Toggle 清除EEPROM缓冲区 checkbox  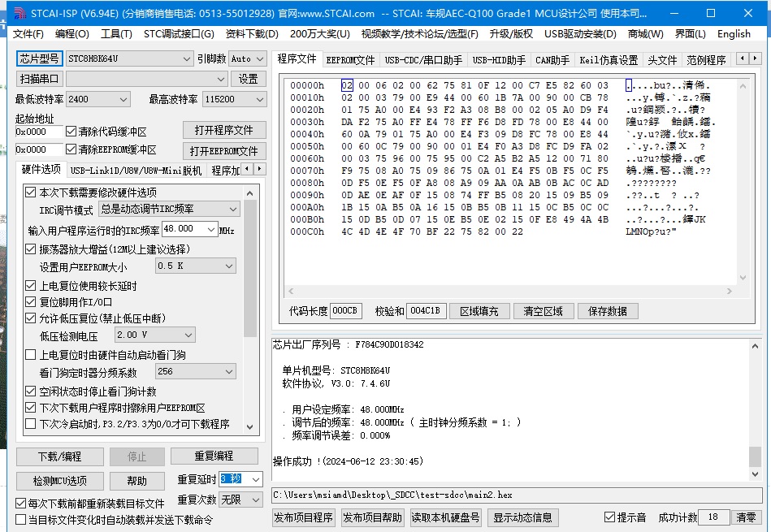[x=71, y=149]
